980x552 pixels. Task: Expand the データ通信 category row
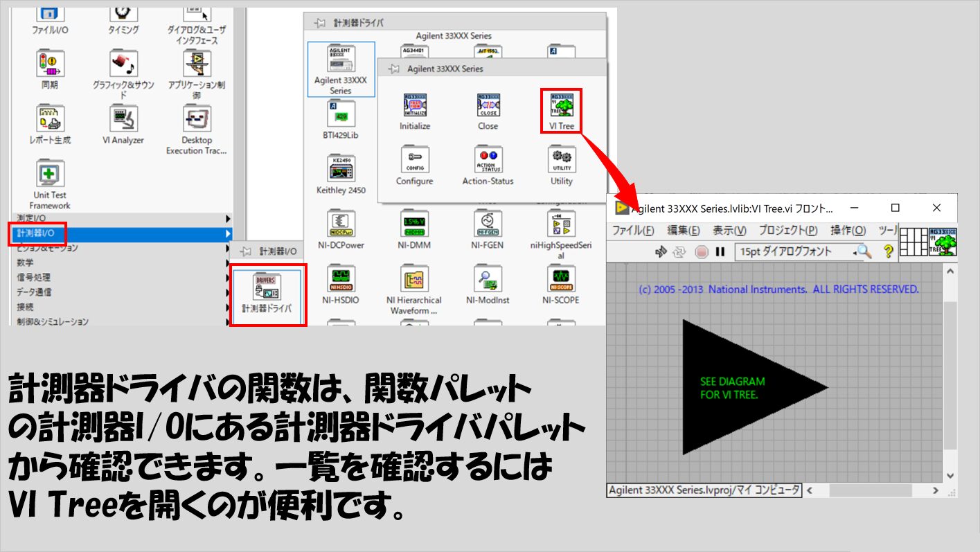(x=122, y=292)
